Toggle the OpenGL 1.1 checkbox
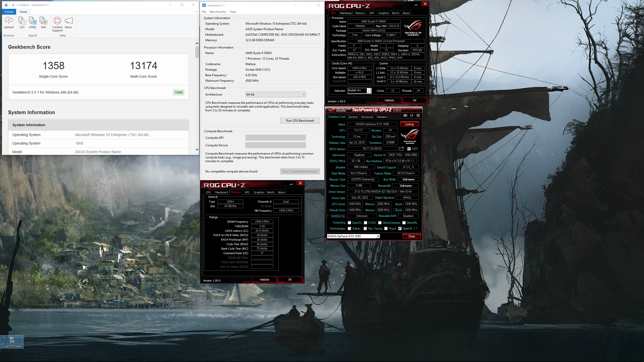 click(x=400, y=229)
